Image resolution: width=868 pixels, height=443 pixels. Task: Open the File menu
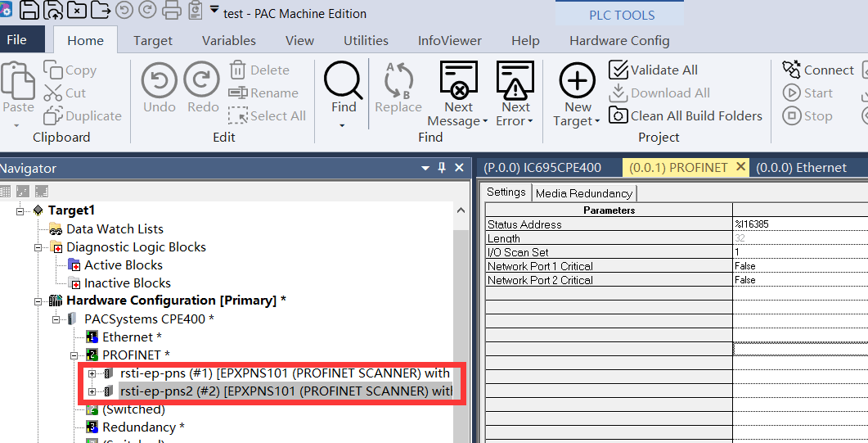(16, 39)
